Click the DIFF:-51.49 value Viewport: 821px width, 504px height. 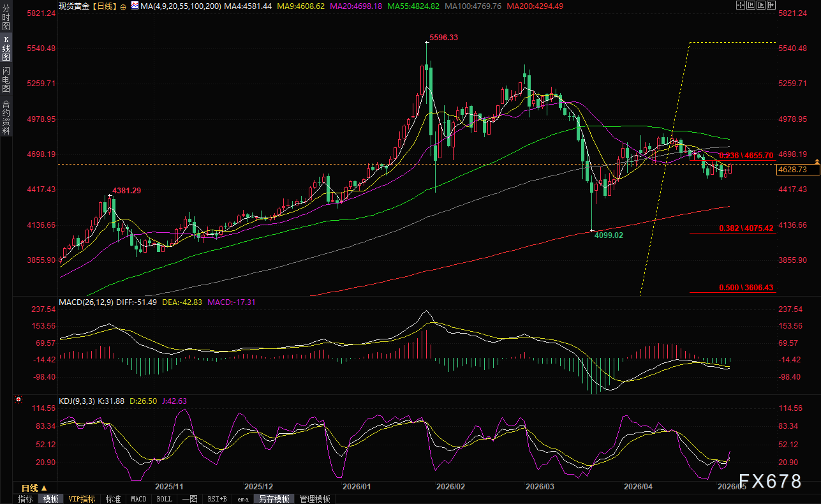[x=137, y=302]
